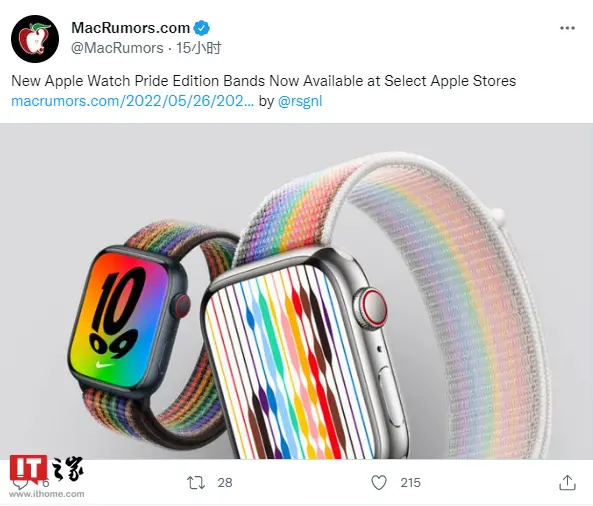Click the 15小时 timestamp
The height and width of the screenshot is (506, 593).
(199, 48)
